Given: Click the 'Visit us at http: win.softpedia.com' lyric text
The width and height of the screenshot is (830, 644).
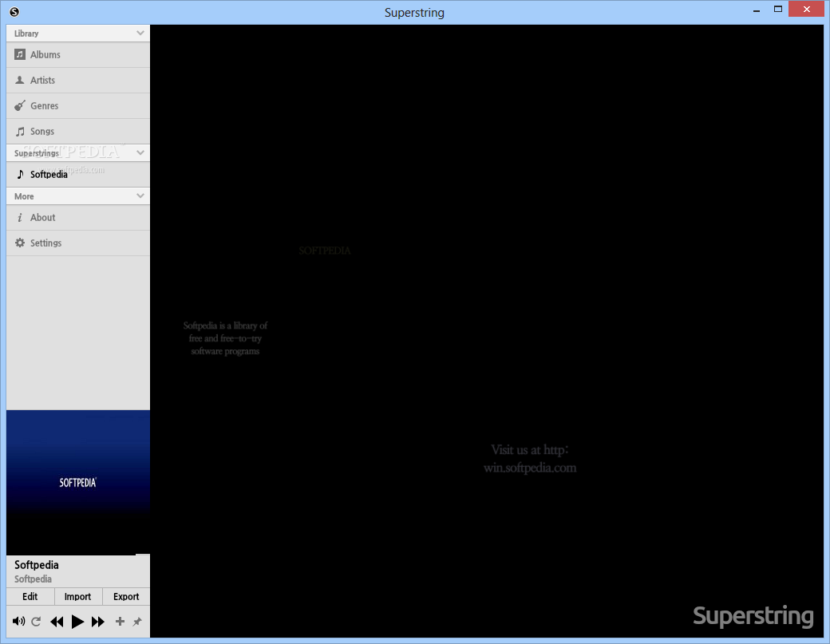Looking at the screenshot, I should coord(530,459).
